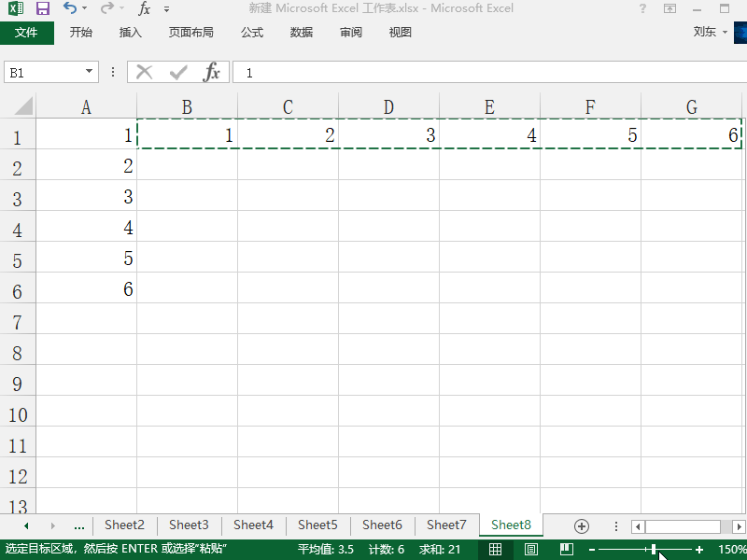Open the Customize Quick Access Toolbar dropdown
The image size is (747, 560).
point(165,8)
